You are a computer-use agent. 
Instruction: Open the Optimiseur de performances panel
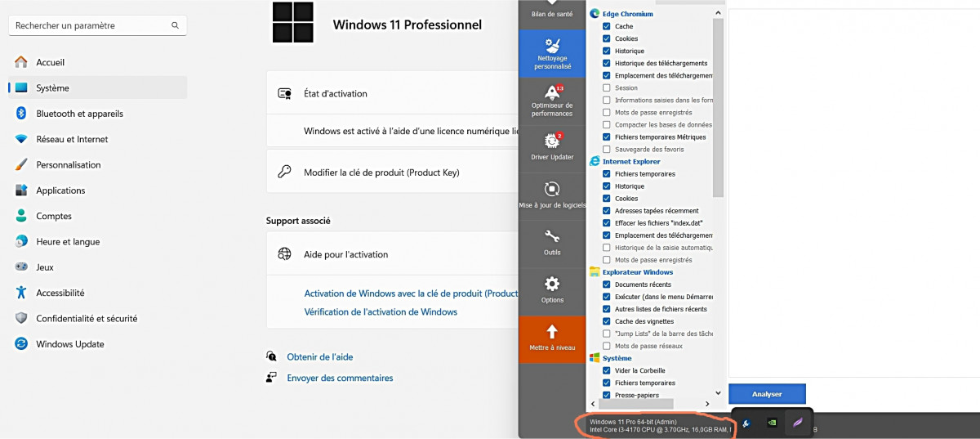552,100
